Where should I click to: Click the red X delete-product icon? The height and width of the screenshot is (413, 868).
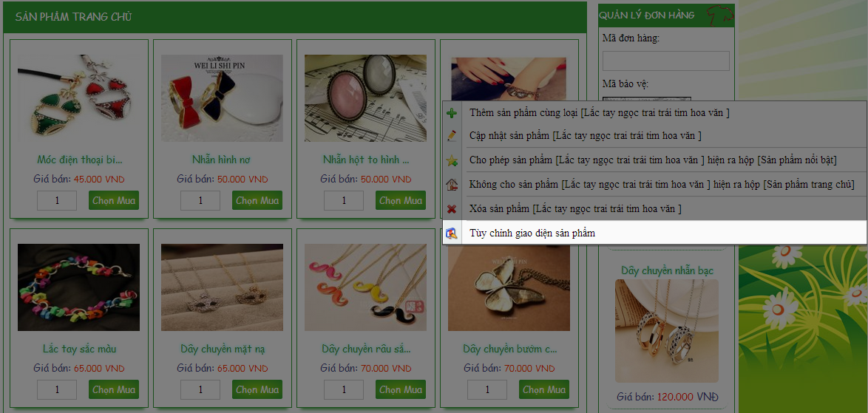pyautogui.click(x=452, y=209)
